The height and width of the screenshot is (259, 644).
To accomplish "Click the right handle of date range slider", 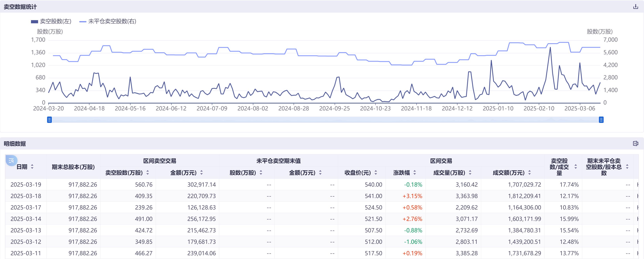I will tap(601, 120).
